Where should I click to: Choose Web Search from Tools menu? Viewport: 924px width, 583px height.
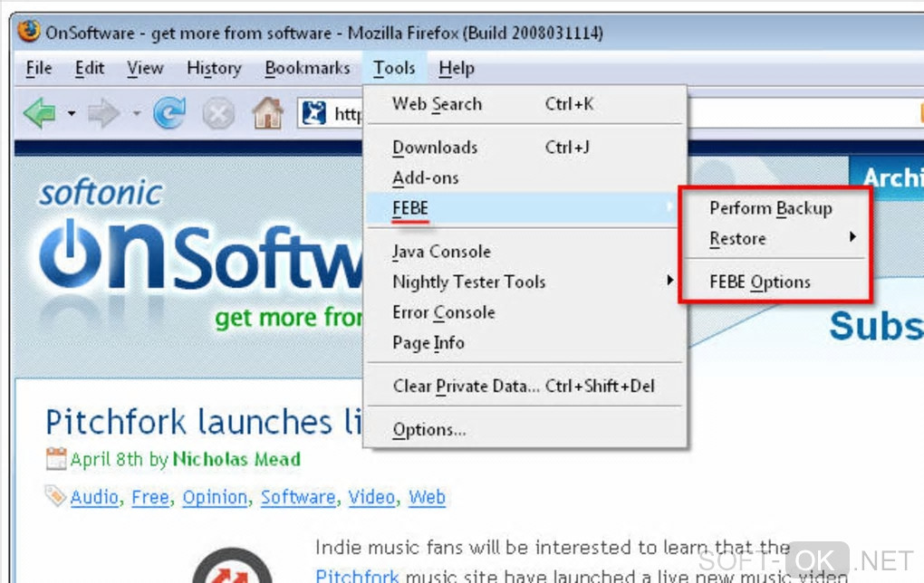coord(525,103)
